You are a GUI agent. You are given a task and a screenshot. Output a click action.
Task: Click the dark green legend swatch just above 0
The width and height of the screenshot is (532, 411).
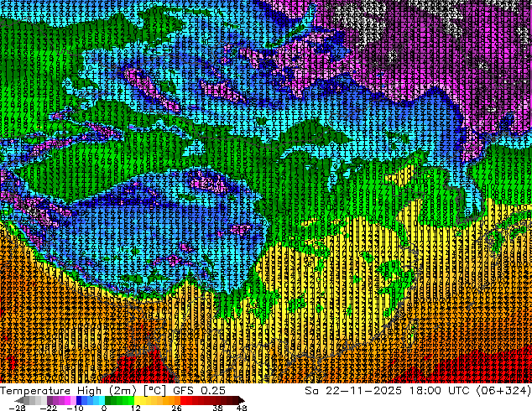click(x=108, y=400)
